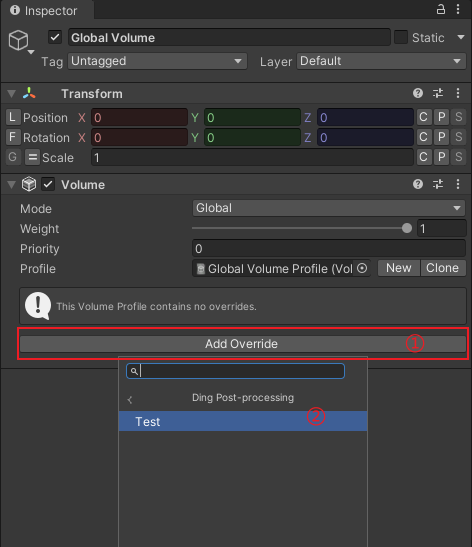Image resolution: width=472 pixels, height=547 pixels.
Task: Collapse the Transform component foldout
Action: pyautogui.click(x=12, y=93)
